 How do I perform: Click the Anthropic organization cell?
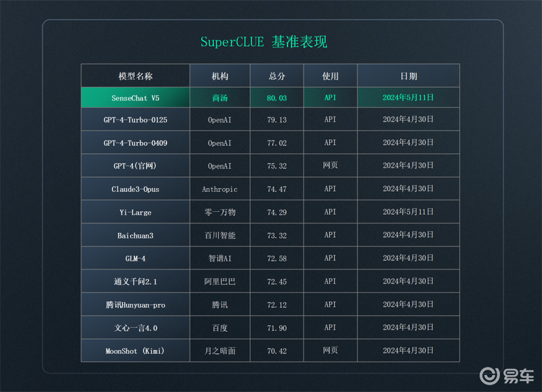pyautogui.click(x=220, y=189)
